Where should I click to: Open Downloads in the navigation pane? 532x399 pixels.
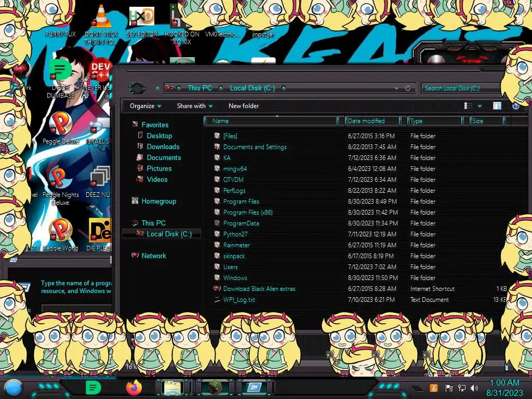(x=163, y=147)
